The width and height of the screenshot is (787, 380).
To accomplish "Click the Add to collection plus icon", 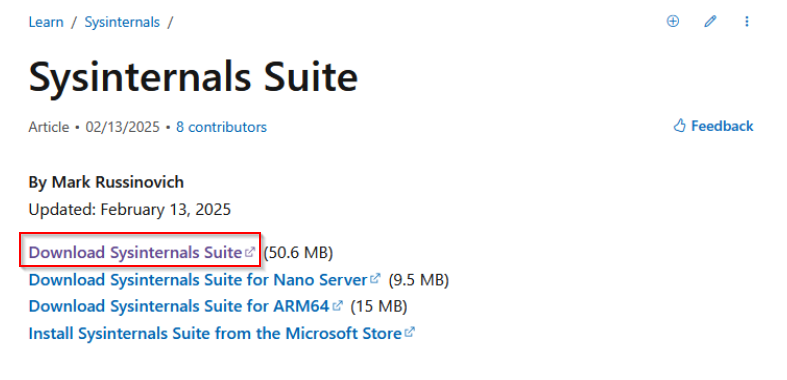I will (673, 21).
